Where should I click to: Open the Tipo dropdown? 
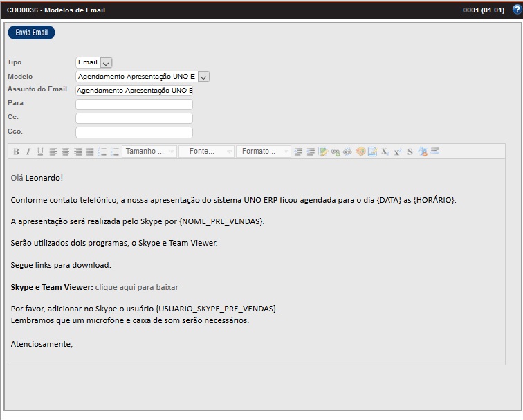106,63
